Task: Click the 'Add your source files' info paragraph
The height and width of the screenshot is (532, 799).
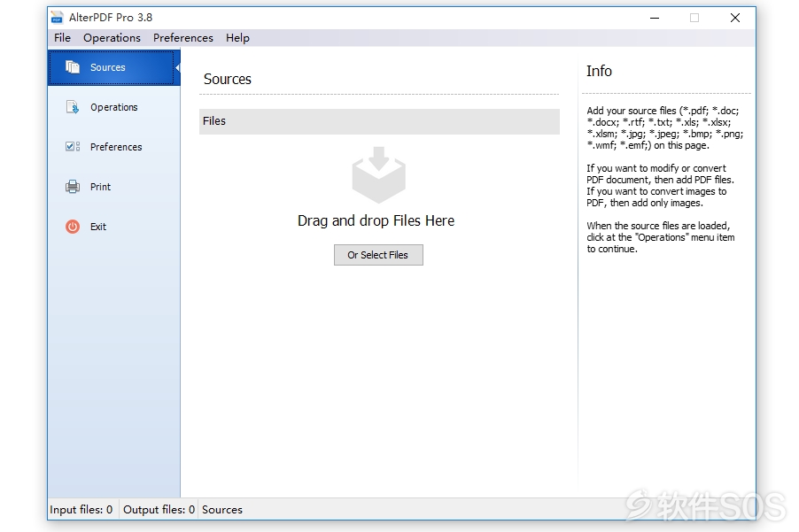Action: tap(664, 127)
